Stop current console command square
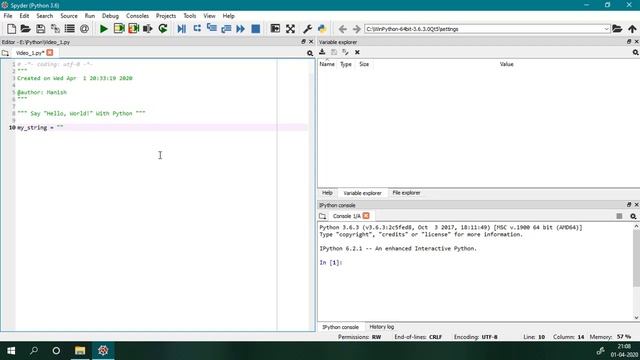The image size is (640, 360). 619,216
